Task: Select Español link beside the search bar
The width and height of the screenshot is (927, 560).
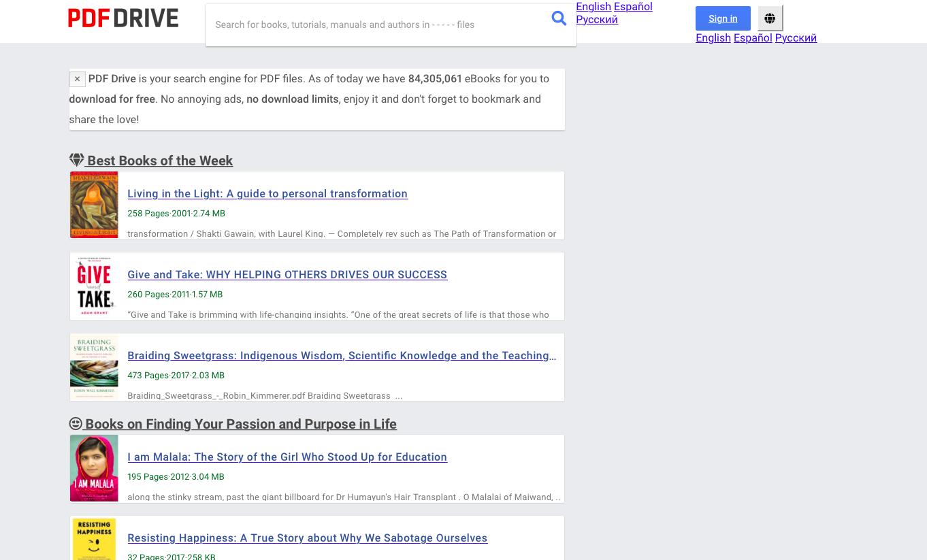Action: (x=633, y=6)
